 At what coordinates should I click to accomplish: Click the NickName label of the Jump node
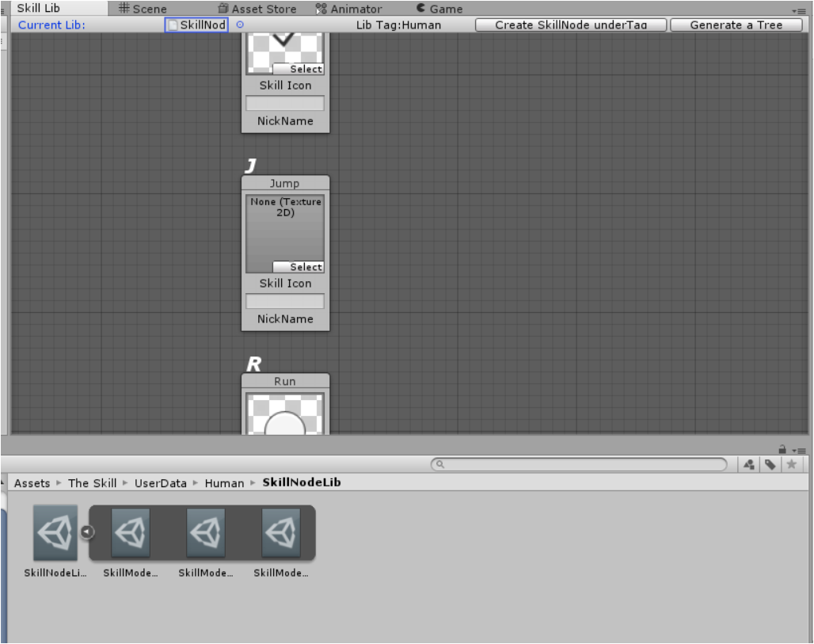click(x=285, y=319)
